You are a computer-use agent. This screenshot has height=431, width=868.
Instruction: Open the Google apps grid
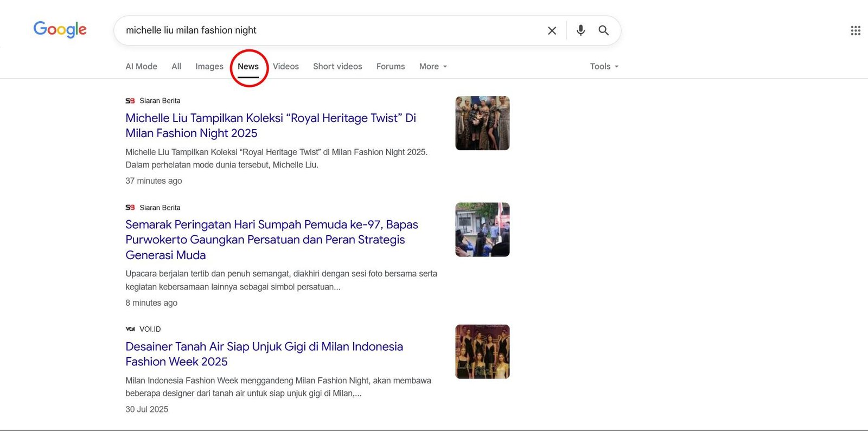pos(855,30)
